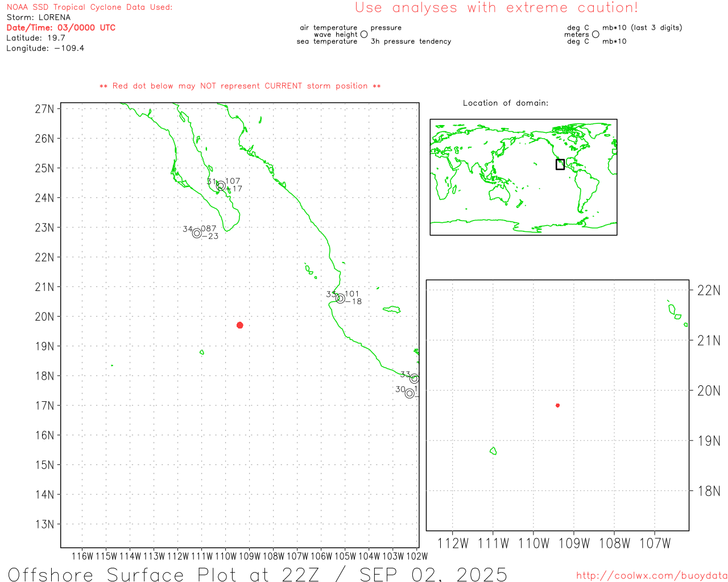Click the 27N latitude label on main map
The height and width of the screenshot is (582, 728).
[45, 109]
